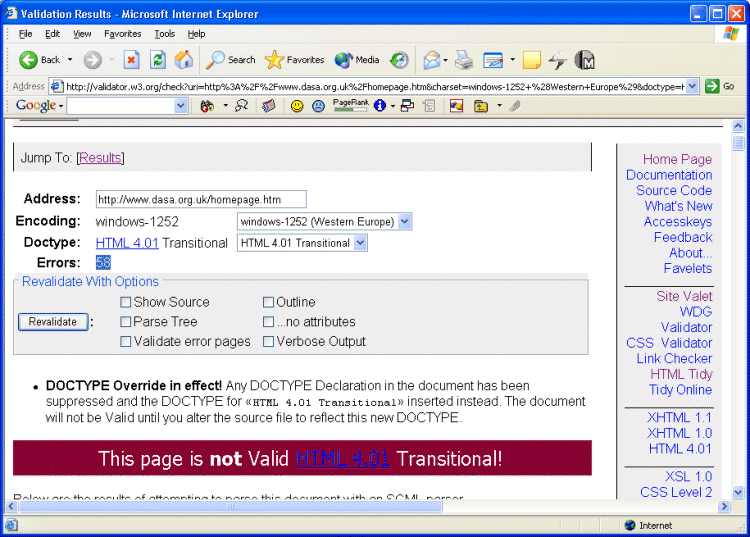The image size is (750, 537).
Task: Turn on Verbose Output checkbox
Action: pyautogui.click(x=268, y=341)
